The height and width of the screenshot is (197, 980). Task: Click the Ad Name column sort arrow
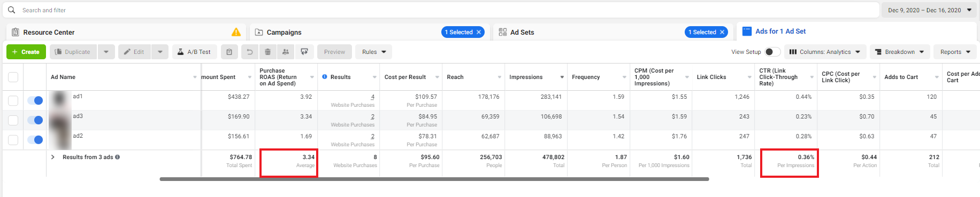195,77
